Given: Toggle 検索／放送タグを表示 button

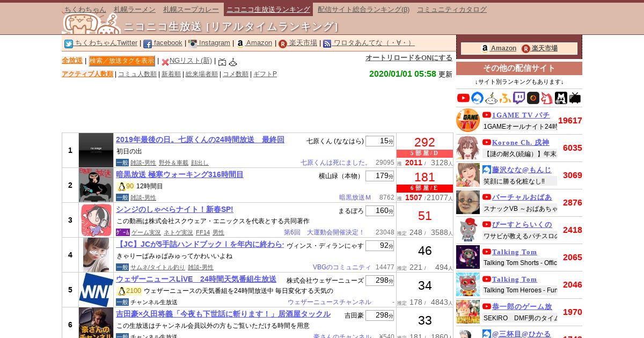Looking at the screenshot, I should [x=122, y=61].
